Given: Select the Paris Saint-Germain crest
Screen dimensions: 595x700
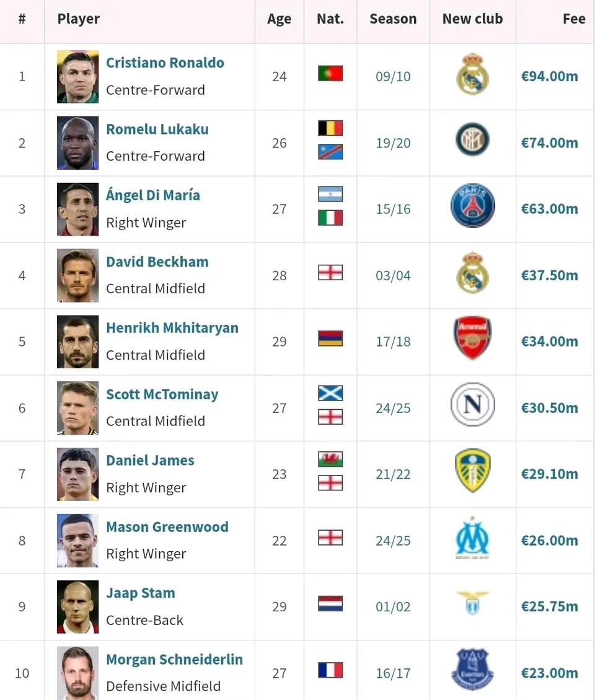Looking at the screenshot, I should [472, 205].
